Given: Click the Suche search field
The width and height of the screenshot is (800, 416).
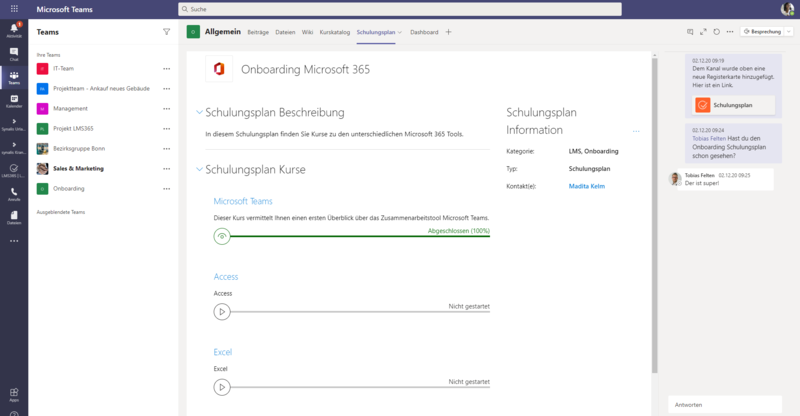Looking at the screenshot, I should [x=400, y=9].
